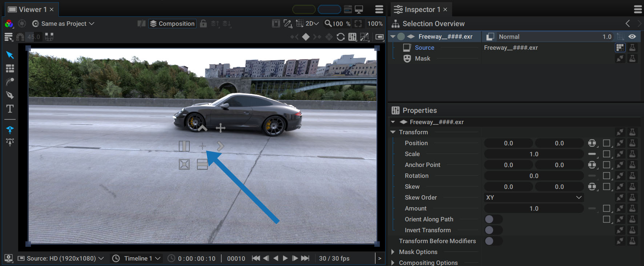The width and height of the screenshot is (644, 266).
Task: Jump to the first frame
Action: coord(256,258)
